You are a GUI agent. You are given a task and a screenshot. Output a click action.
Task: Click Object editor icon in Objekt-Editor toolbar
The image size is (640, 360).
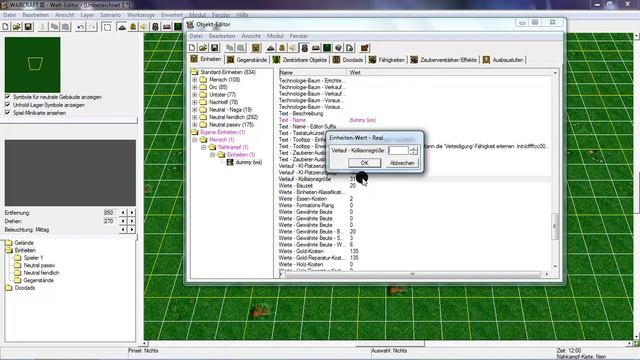point(304,48)
